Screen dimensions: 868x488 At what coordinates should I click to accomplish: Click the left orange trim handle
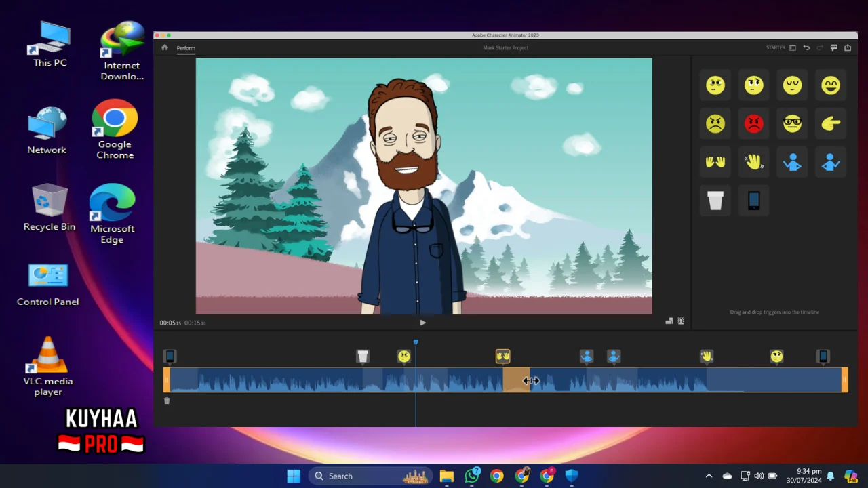pyautogui.click(x=167, y=380)
